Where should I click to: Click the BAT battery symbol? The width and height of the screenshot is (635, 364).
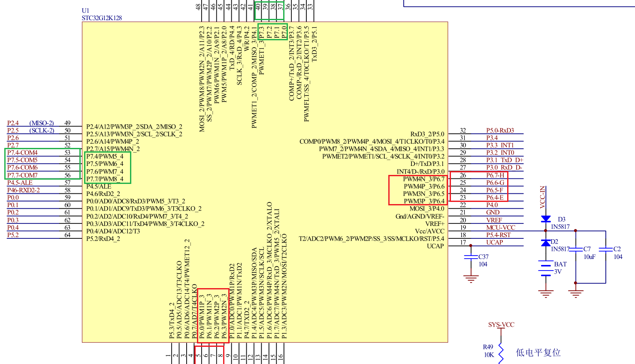546,268
